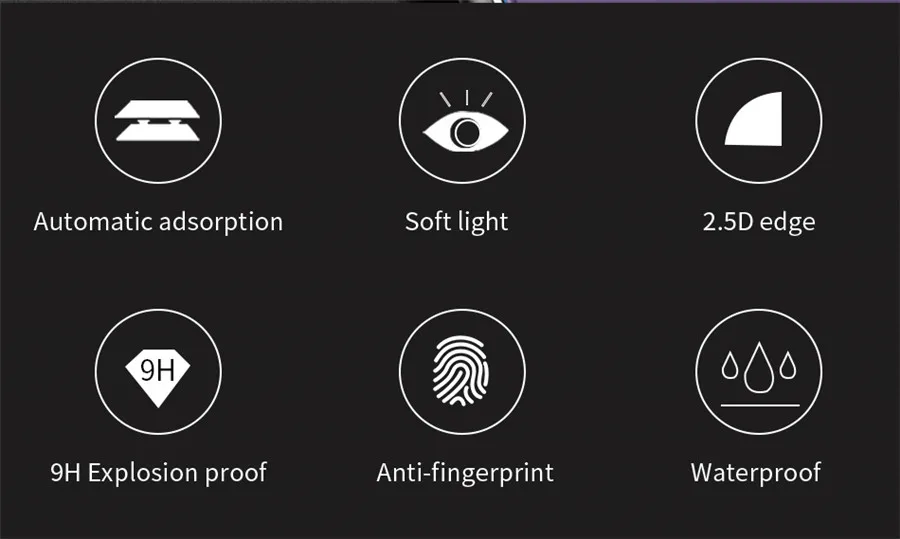Click the small left water droplet
This screenshot has width=900, height=539.
pos(731,369)
